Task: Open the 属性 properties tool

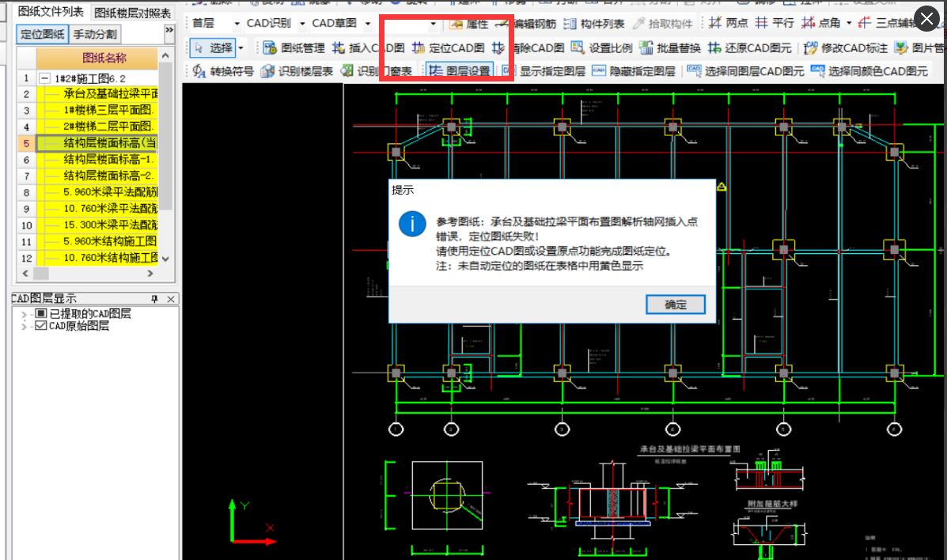Action: pos(469,24)
